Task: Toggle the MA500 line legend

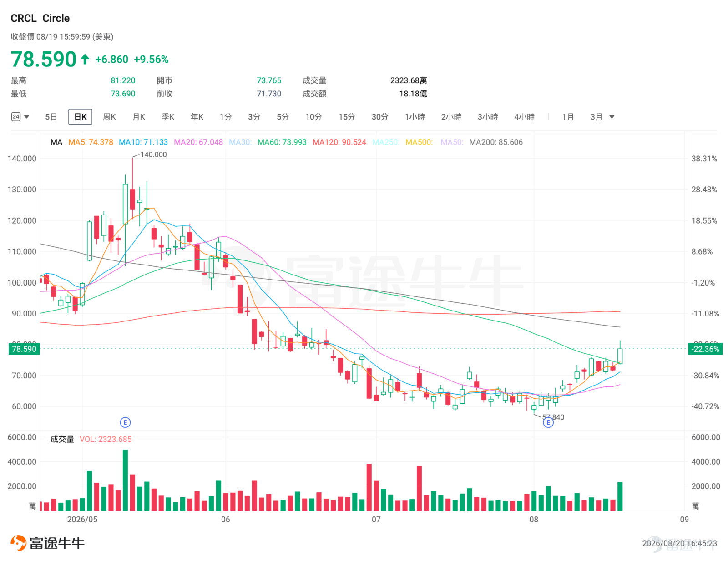Action: (419, 142)
